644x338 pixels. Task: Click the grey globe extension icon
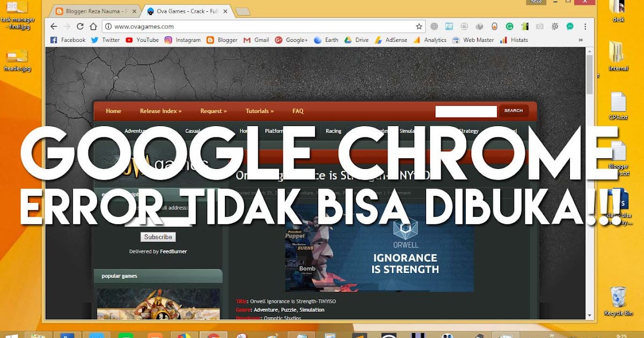click(434, 26)
